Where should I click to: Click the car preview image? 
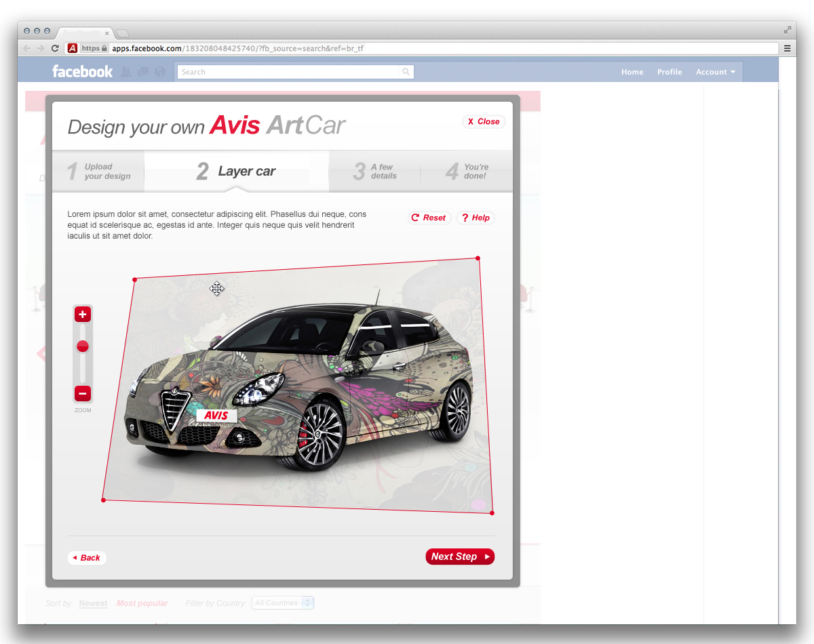(x=298, y=386)
